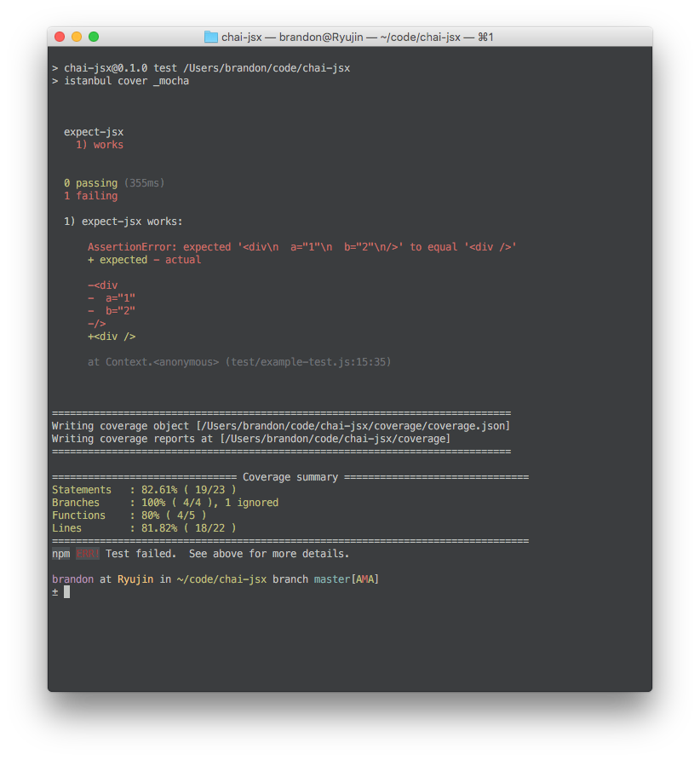Screen dimensions: 700x760
Task: Click the 'brandon' username in prompt
Action: point(72,579)
